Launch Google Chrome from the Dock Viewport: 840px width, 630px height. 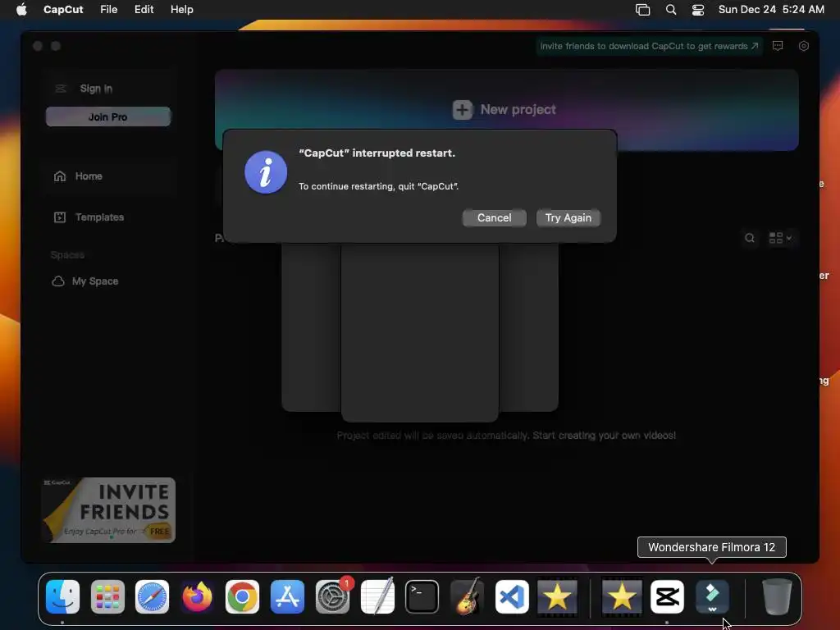click(242, 597)
